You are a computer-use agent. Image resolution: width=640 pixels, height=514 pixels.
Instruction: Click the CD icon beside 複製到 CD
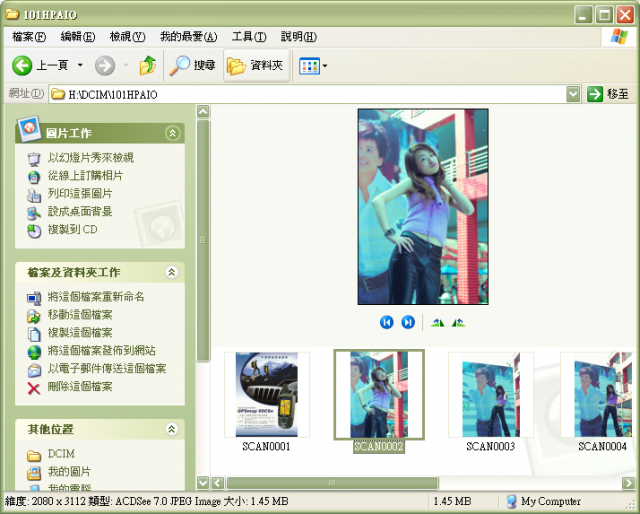pyautogui.click(x=34, y=231)
